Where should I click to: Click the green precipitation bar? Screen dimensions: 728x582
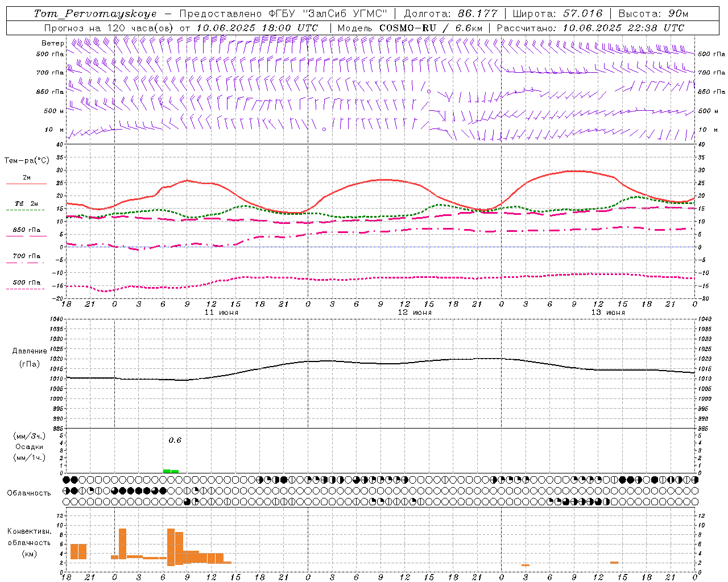click(171, 471)
